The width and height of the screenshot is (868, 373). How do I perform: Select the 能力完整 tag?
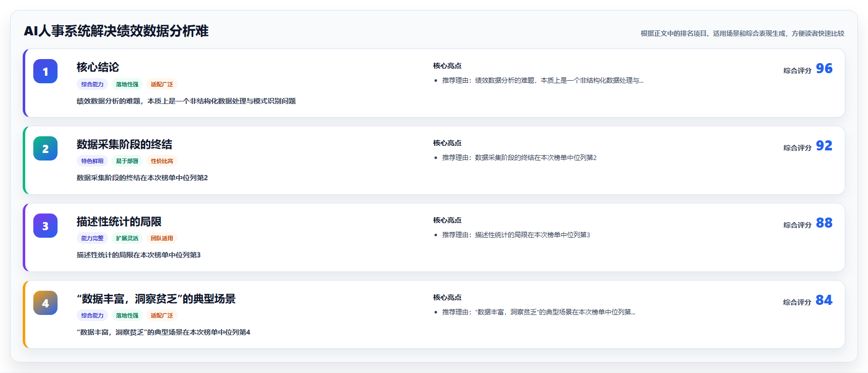click(92, 238)
